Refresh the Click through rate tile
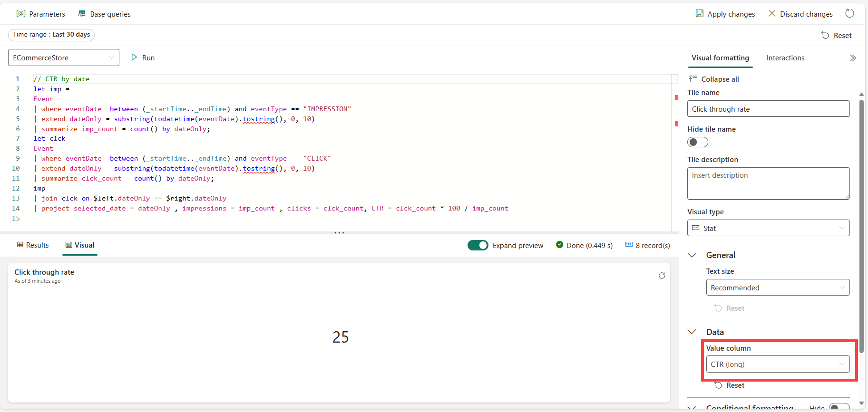Image resolution: width=868 pixels, height=412 pixels. pyautogui.click(x=662, y=276)
